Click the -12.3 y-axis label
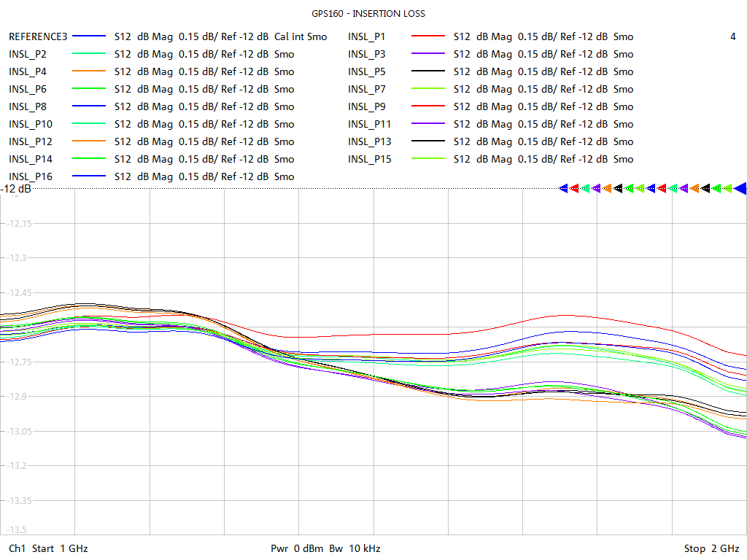Viewport: 747px width, 560px height. coord(16,258)
